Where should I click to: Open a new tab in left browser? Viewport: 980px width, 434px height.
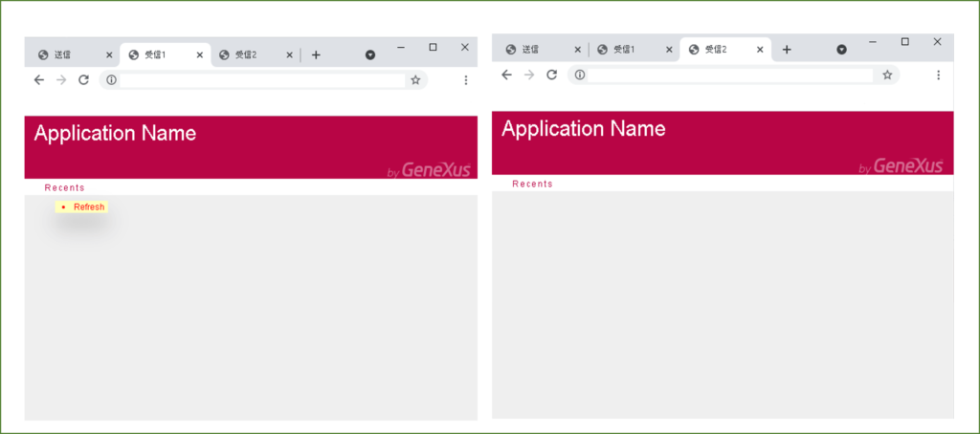point(316,54)
